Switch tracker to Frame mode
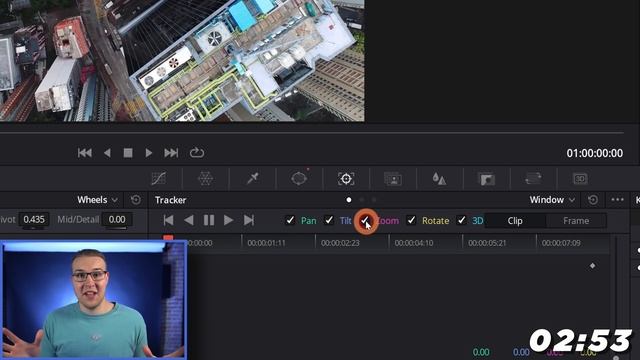640x360 pixels. pos(576,221)
